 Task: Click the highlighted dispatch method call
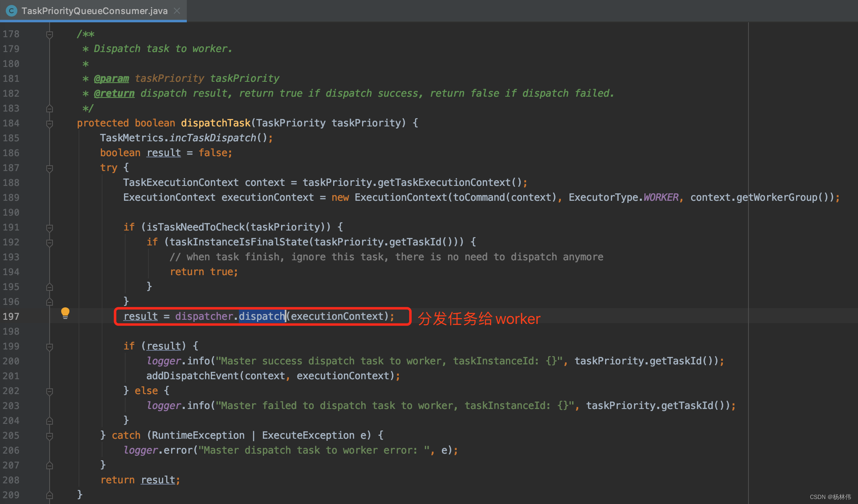tap(262, 316)
